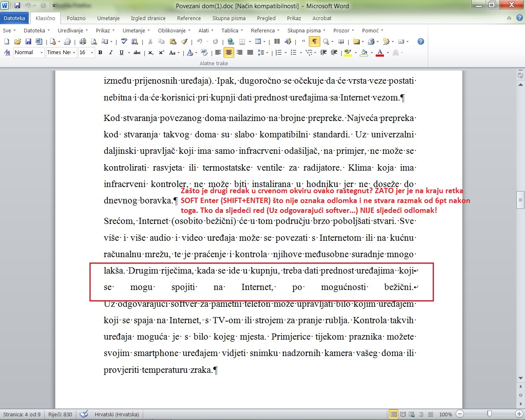The height and width of the screenshot is (420, 525).
Task: Open the underline style dropdown arrow
Action: [129, 52]
